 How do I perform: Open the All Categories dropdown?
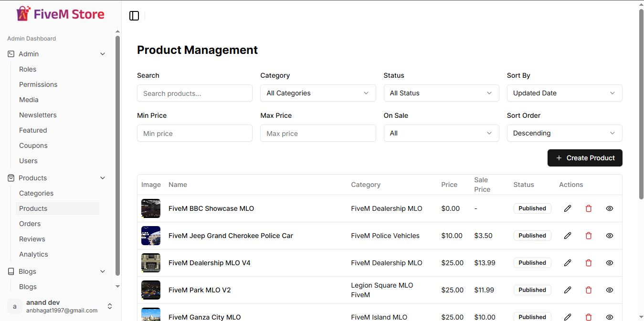point(317,93)
